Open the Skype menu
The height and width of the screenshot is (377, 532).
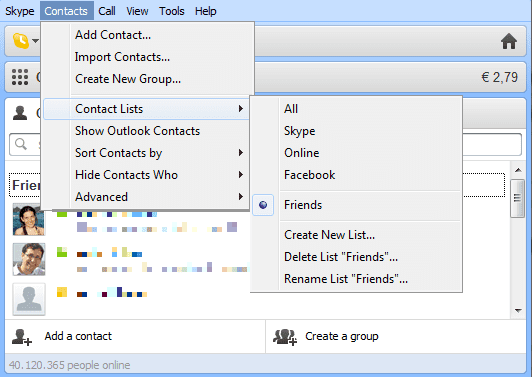pyautogui.click(x=20, y=11)
